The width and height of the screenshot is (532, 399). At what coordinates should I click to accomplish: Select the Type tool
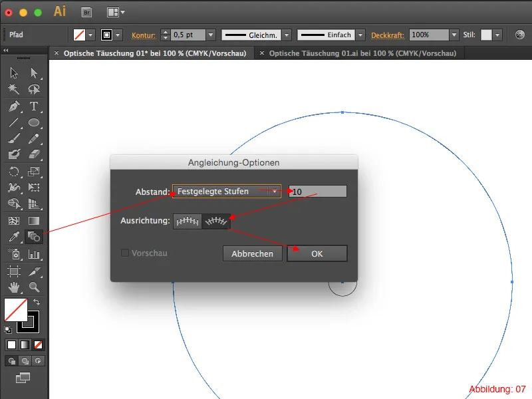coord(34,106)
